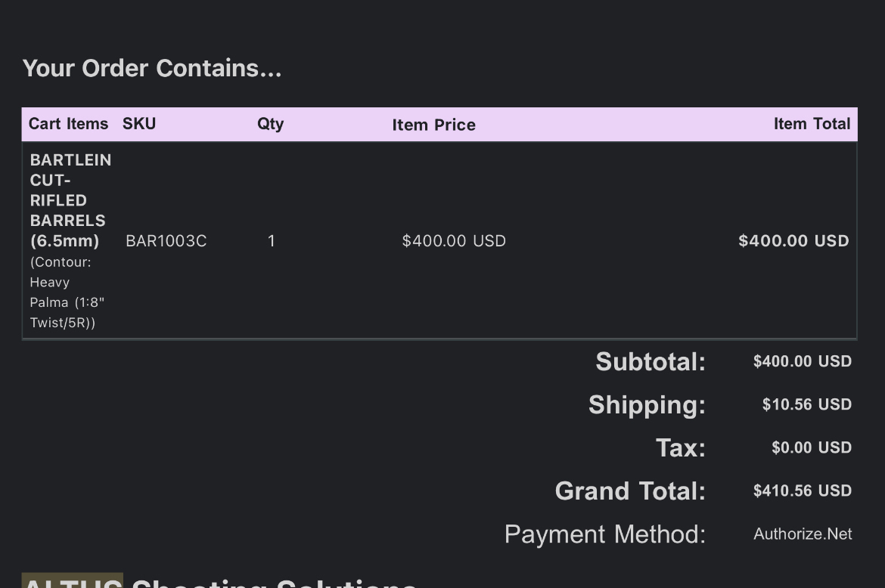Click the Authorize.Net payment method
Image resolution: width=885 pixels, height=588 pixels.
(803, 534)
